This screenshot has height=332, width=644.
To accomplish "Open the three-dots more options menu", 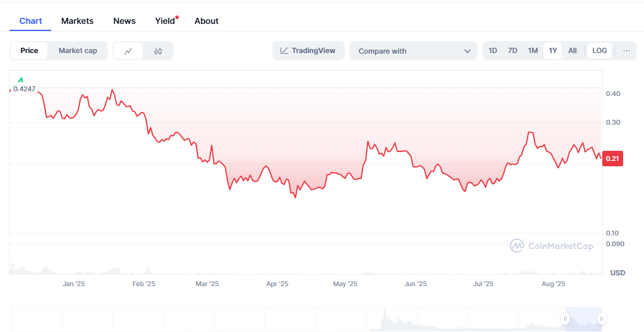I will (626, 51).
